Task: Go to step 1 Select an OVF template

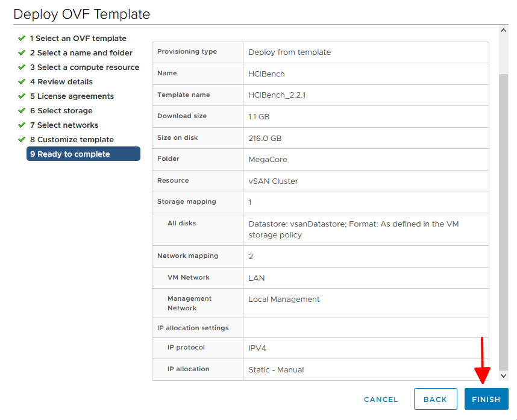Action: tap(78, 39)
